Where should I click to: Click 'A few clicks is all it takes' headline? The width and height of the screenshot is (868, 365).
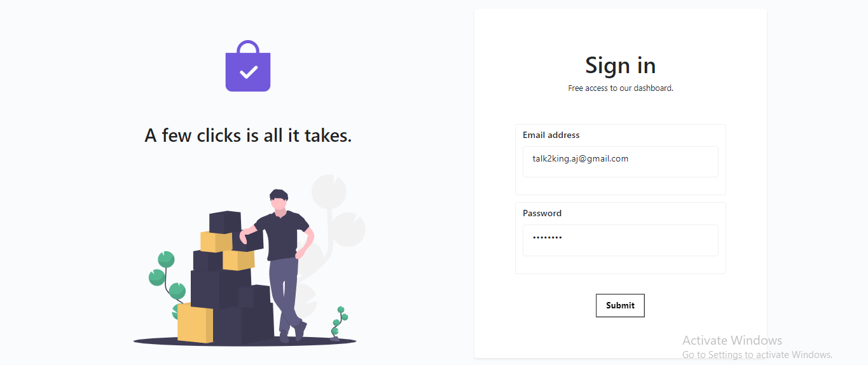click(x=248, y=135)
